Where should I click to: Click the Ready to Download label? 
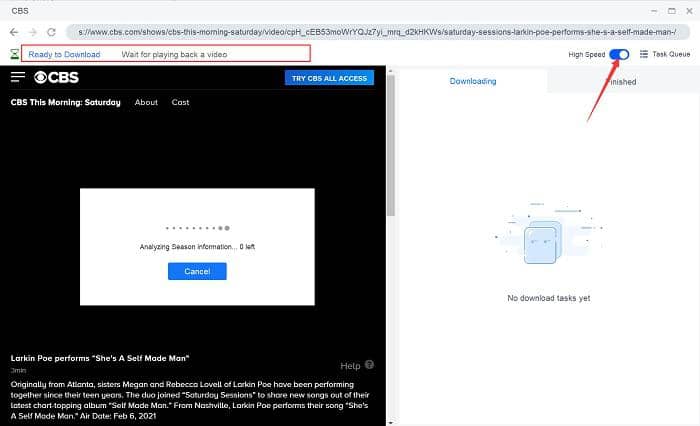(64, 54)
